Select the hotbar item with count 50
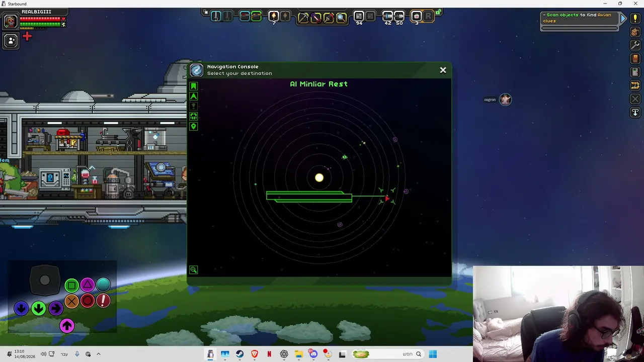 click(x=399, y=17)
